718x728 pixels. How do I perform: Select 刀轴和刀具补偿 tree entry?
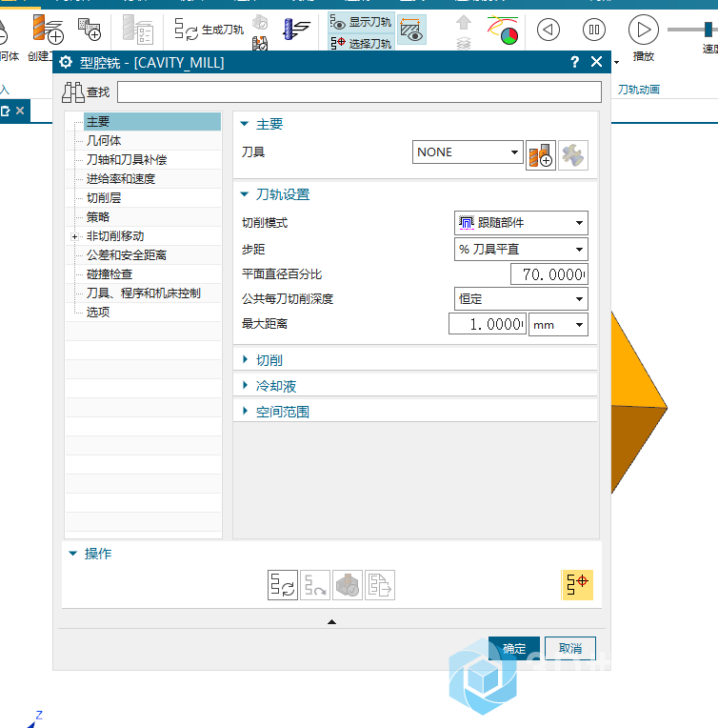click(127, 160)
